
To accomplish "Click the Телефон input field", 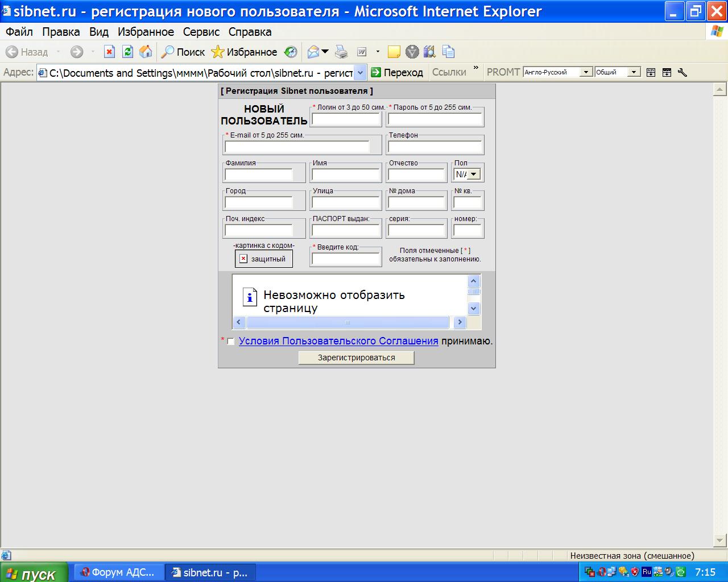I will click(435, 147).
